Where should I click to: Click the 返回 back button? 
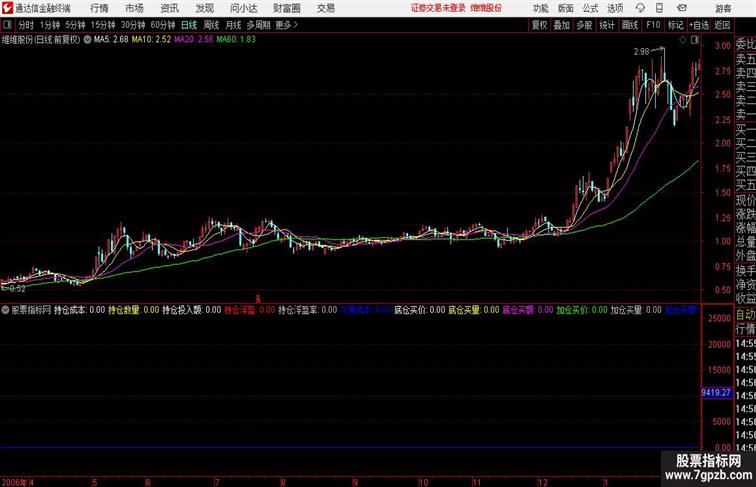[722, 25]
